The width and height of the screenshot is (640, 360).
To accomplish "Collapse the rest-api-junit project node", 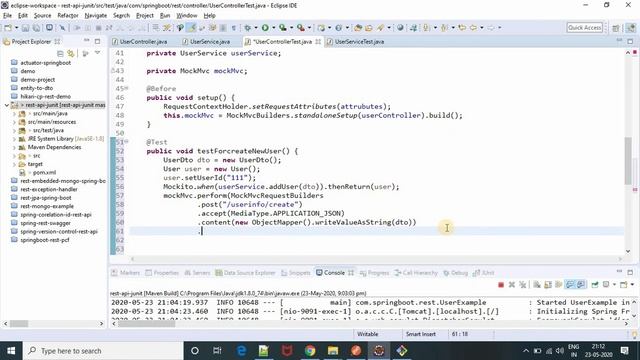I will pos(7,105).
